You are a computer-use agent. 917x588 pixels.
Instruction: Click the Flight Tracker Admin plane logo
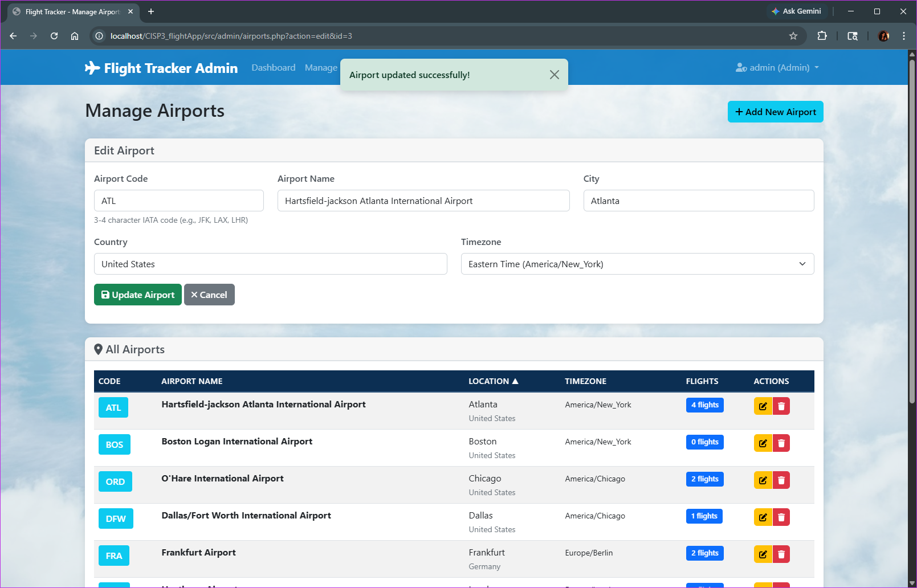coord(92,68)
